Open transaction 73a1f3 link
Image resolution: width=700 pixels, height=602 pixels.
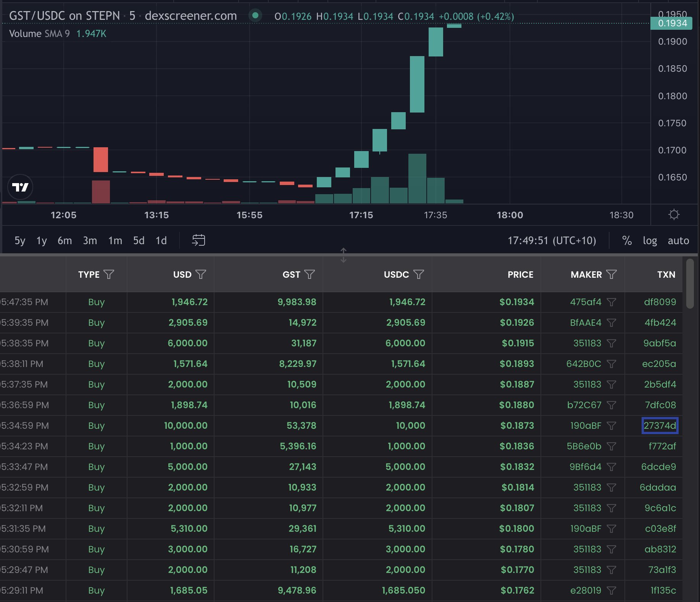coord(662,570)
